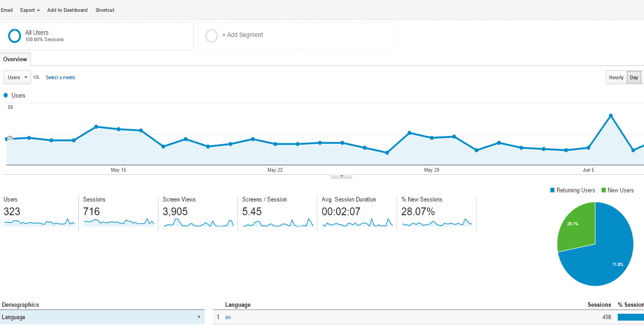644x325 pixels.
Task: Open the Export dropdown
Action: point(30,10)
